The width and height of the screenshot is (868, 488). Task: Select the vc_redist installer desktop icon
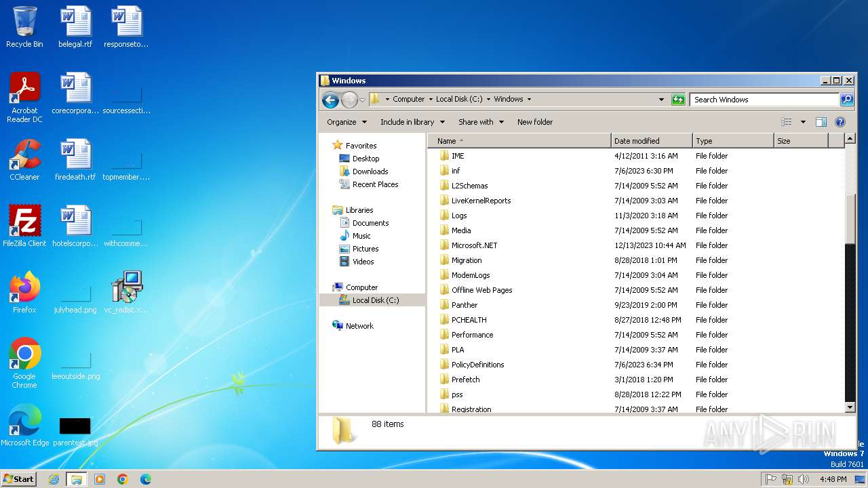pos(126,293)
